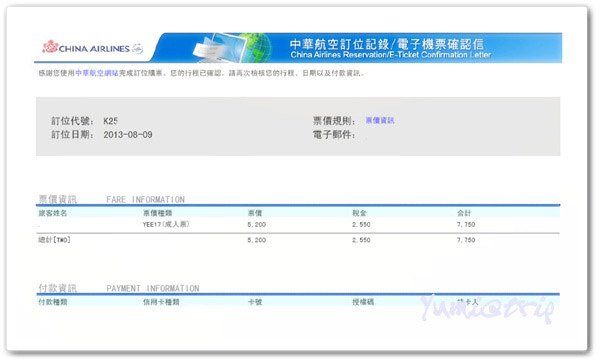Open the 中華航空網站 link
600x363 pixels.
click(97, 73)
